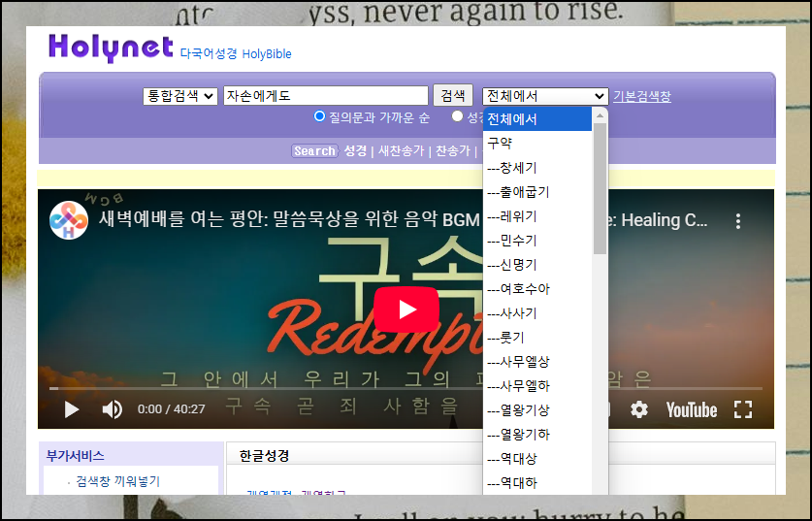Viewport: 812px width, 521px height.
Task: Pick 사사기 from the book list
Action: coord(537,313)
